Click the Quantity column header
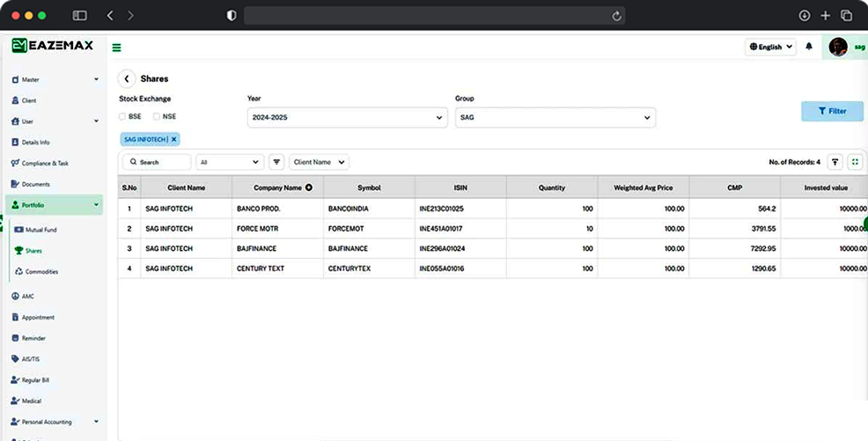The height and width of the screenshot is (441, 868). click(x=552, y=187)
